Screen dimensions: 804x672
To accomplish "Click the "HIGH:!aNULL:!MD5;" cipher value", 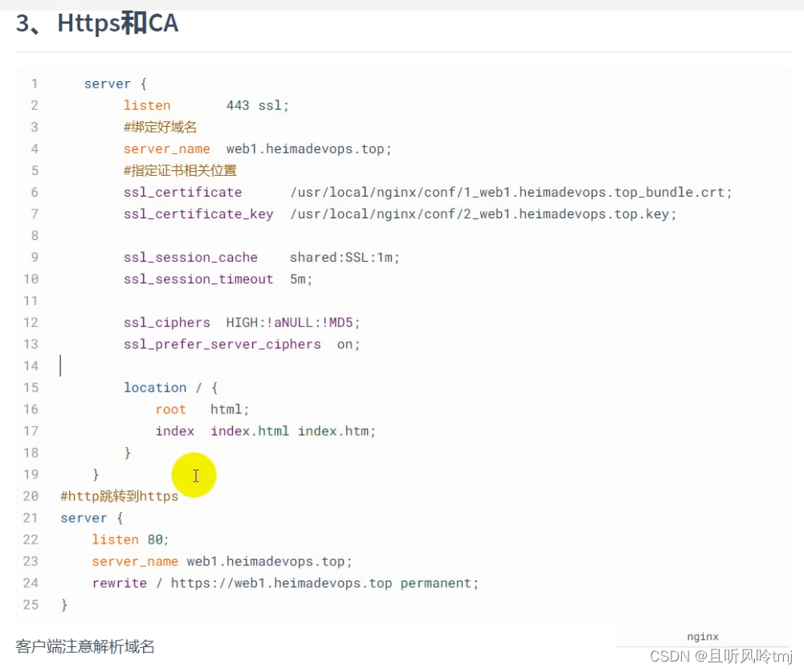I will 293,322.
